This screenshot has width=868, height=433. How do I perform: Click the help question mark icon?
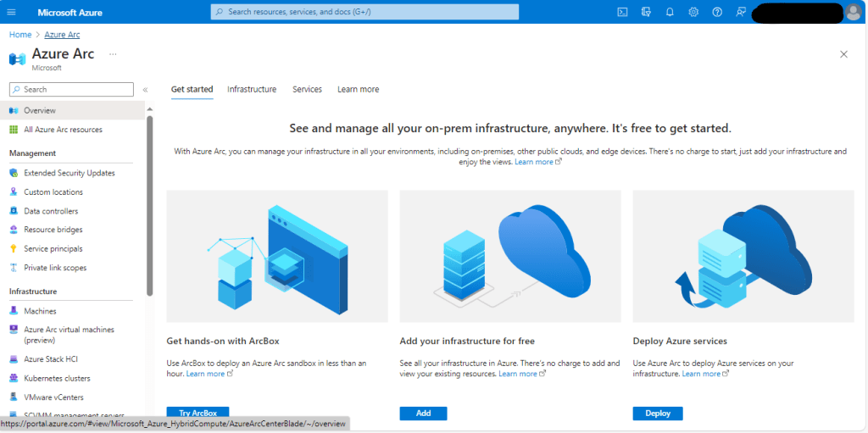tap(717, 12)
